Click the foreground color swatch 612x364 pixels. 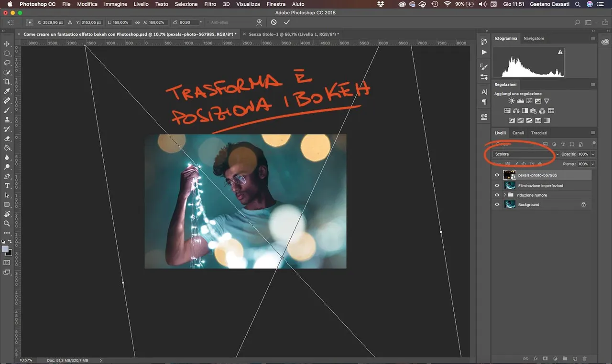click(x=5, y=249)
